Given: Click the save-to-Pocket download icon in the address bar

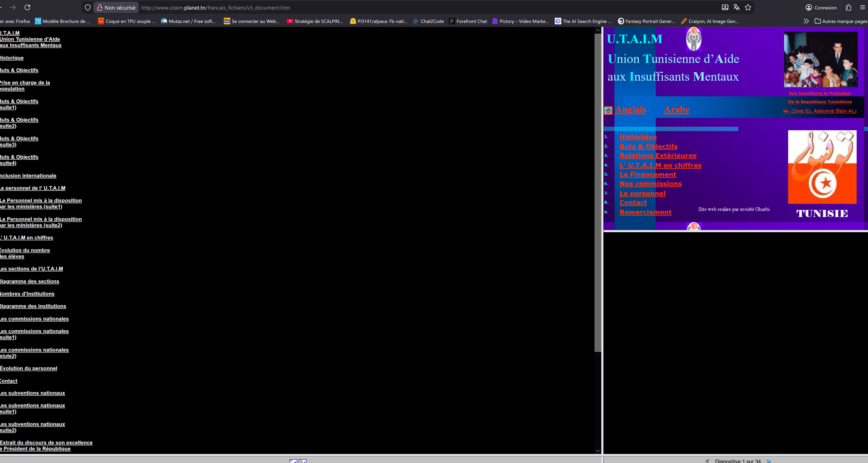Looking at the screenshot, I should [725, 7].
